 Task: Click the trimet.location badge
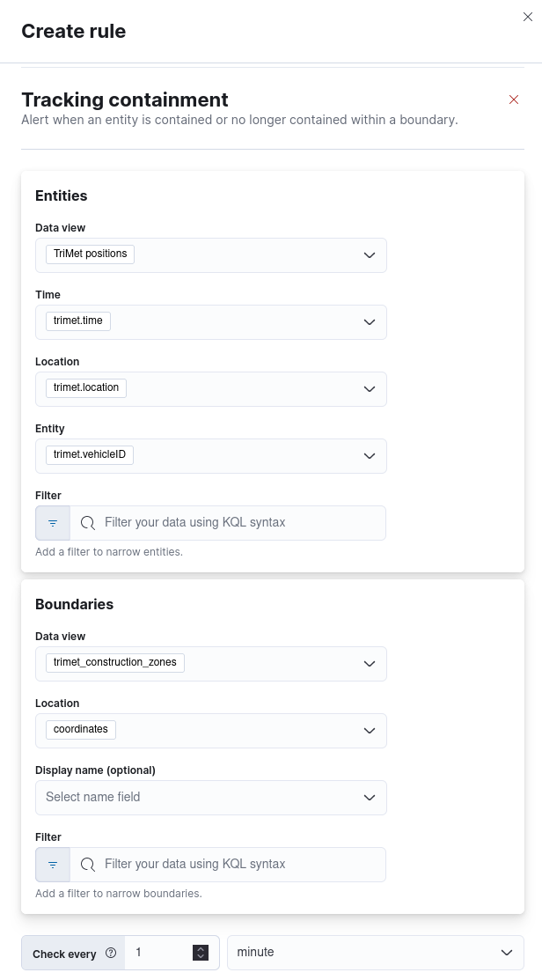[85, 387]
